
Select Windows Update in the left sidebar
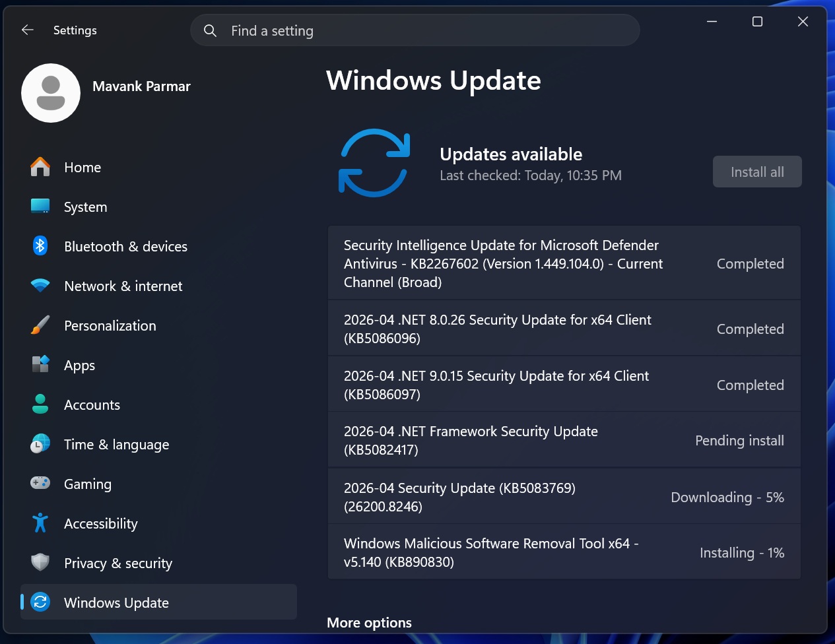pos(116,602)
